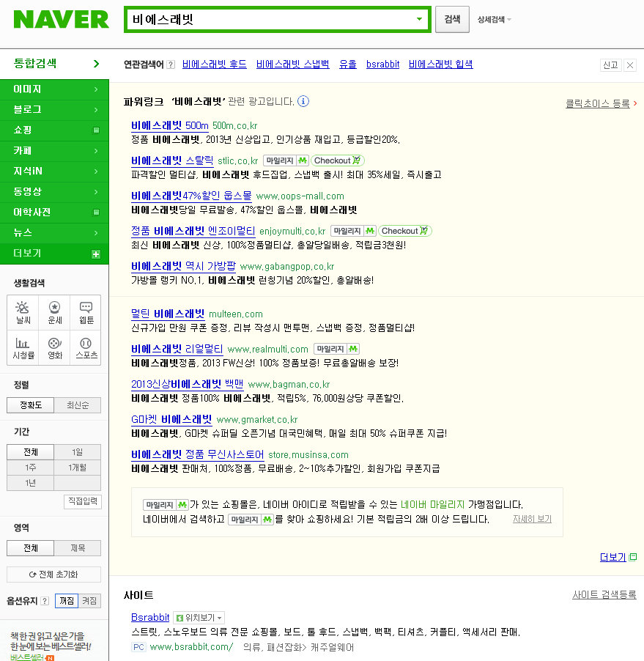Open the 파워링크 ad info icon
The image size is (644, 661).
click(x=303, y=101)
